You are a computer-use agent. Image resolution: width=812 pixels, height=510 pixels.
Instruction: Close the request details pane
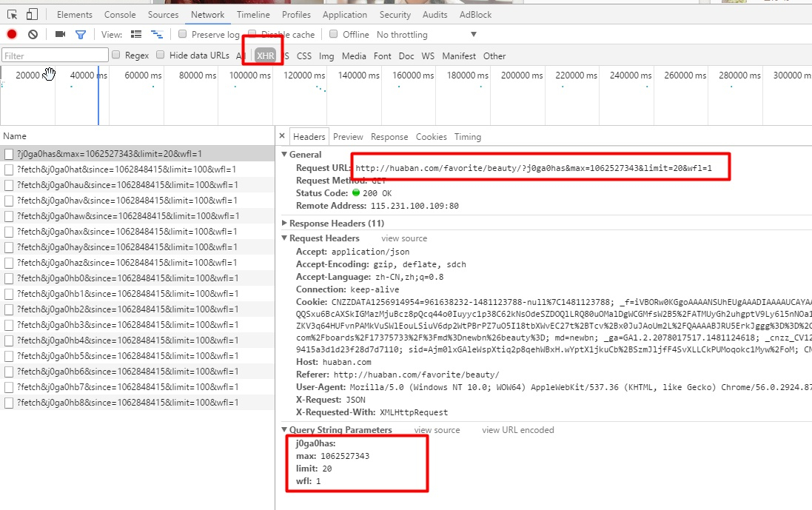tap(282, 136)
